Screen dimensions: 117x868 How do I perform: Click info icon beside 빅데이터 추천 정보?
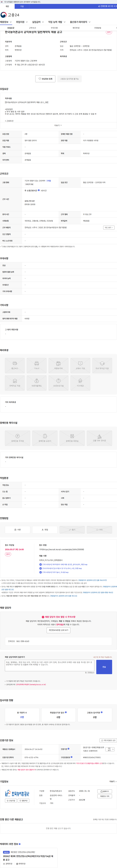click(x=19, y=844)
